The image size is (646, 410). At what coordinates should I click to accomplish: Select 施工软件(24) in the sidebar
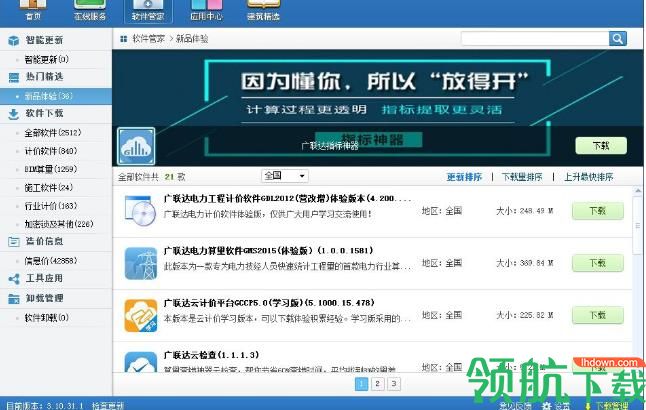[48, 188]
